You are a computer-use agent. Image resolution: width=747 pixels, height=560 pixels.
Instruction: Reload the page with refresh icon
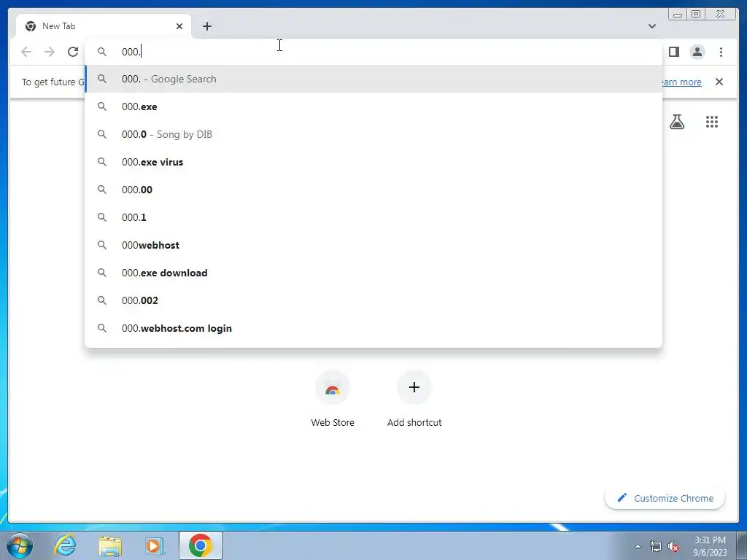click(73, 52)
